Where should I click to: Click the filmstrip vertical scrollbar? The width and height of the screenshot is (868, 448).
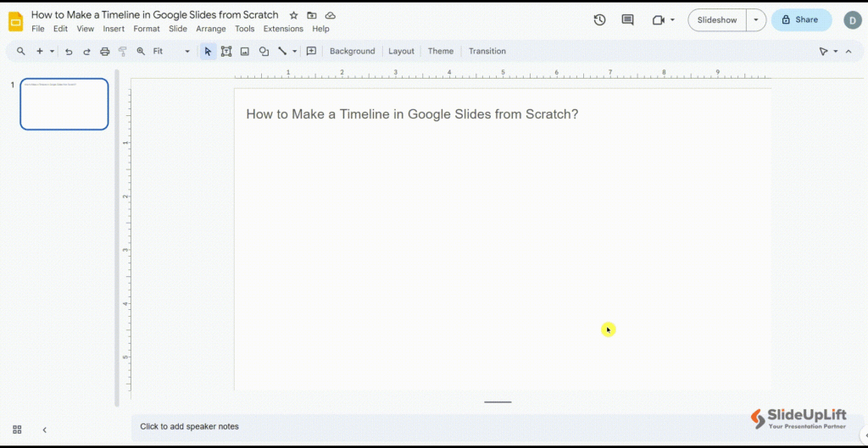point(117,238)
